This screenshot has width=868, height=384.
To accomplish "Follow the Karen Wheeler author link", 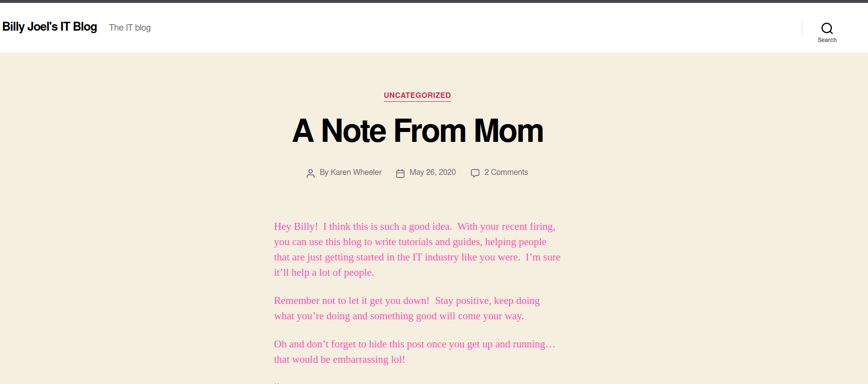I will point(356,172).
